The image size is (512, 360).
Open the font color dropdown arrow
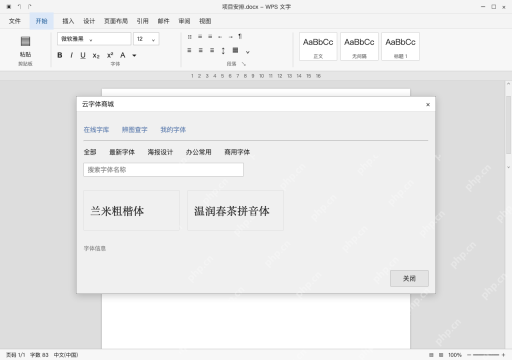click(x=134, y=56)
